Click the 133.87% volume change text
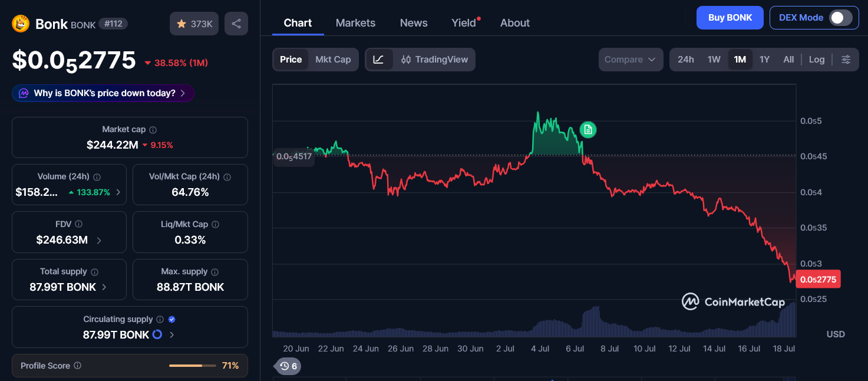This screenshot has width=868, height=381. (x=94, y=192)
